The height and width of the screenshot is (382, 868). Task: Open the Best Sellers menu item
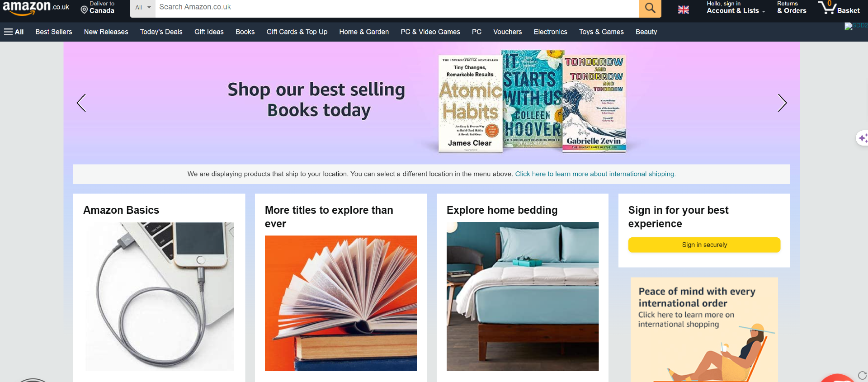click(x=54, y=32)
